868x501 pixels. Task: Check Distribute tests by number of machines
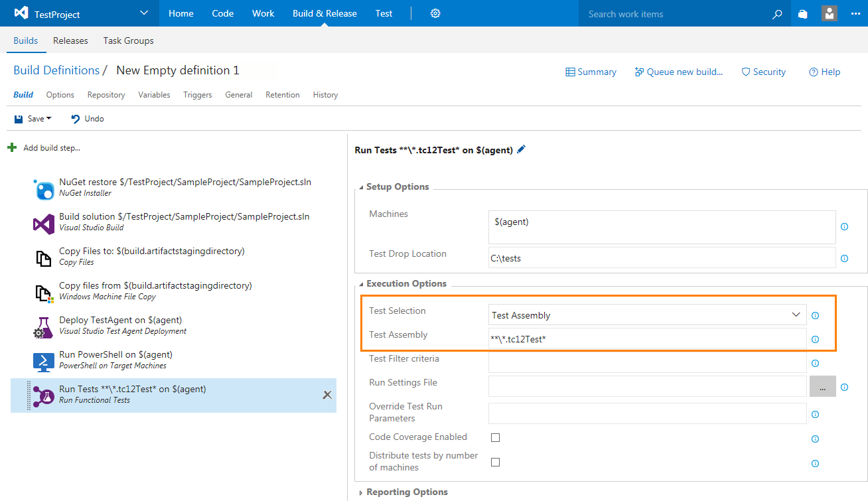(495, 462)
